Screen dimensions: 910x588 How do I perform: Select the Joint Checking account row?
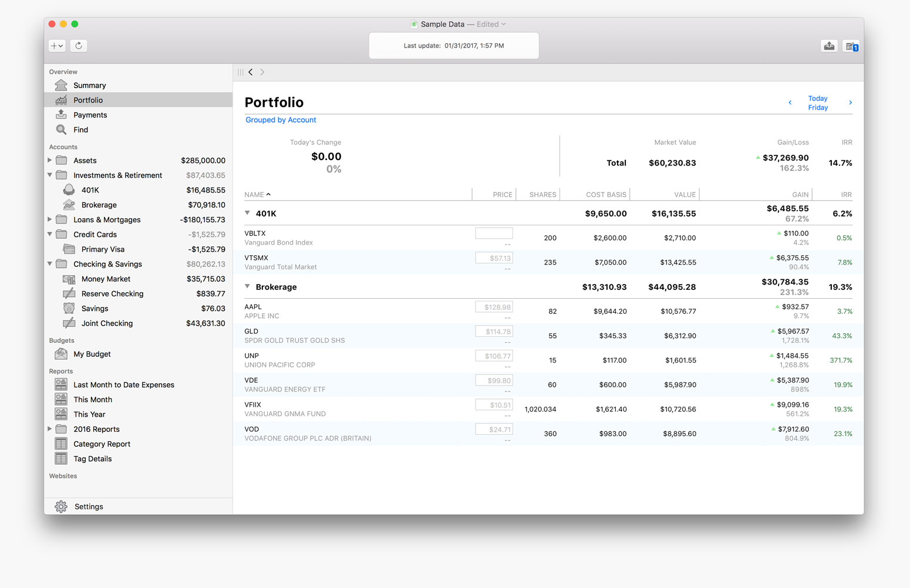point(139,323)
